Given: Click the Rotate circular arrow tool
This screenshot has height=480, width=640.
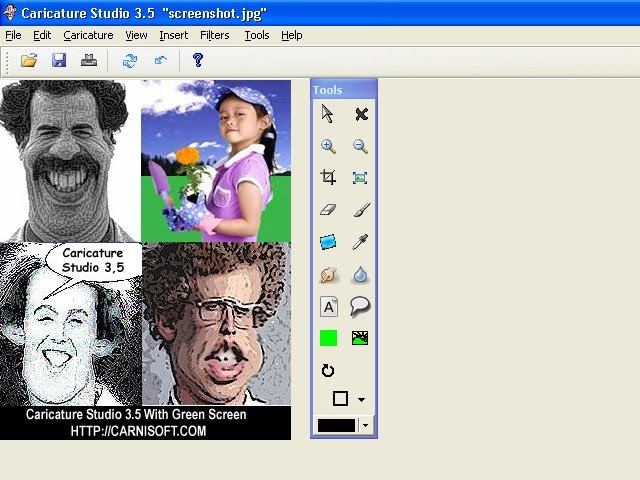Looking at the screenshot, I should point(328,371).
